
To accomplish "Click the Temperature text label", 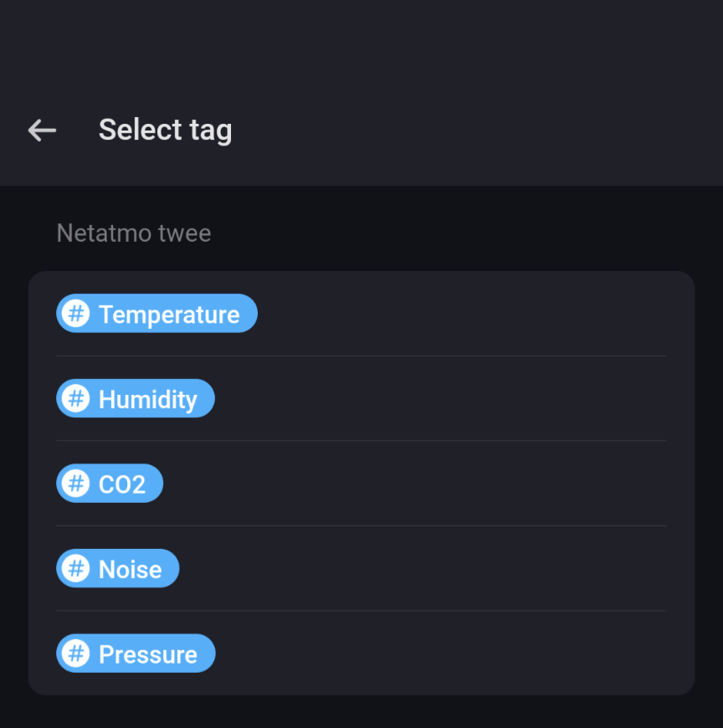I will click(x=169, y=315).
